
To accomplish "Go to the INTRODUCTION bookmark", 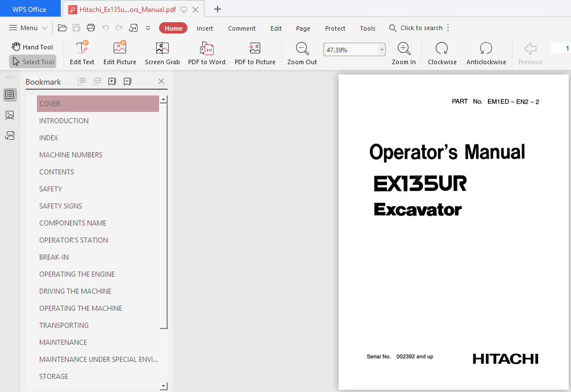I will [64, 121].
